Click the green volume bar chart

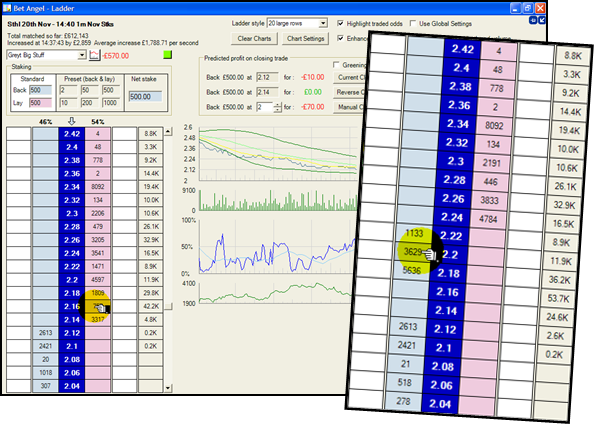(x=278, y=200)
